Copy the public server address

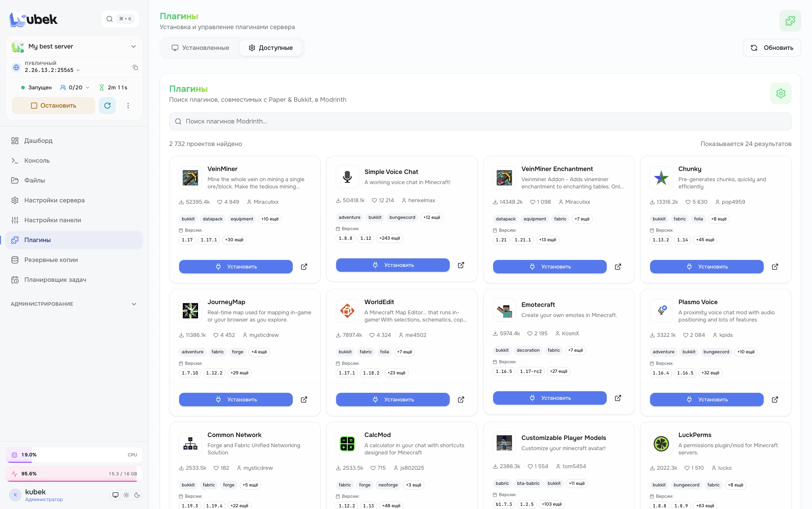[x=135, y=68]
